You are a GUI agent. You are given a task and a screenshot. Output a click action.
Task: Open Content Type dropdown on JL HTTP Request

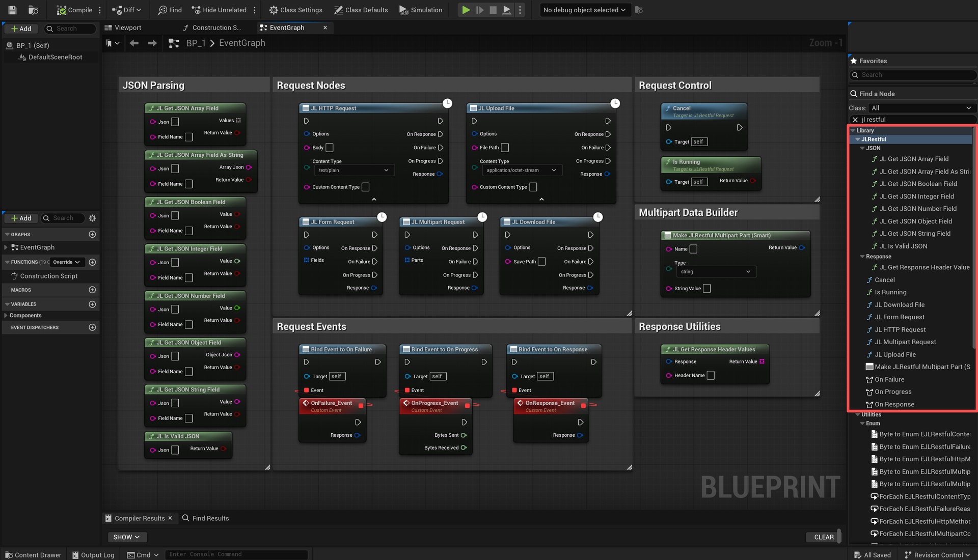point(354,170)
